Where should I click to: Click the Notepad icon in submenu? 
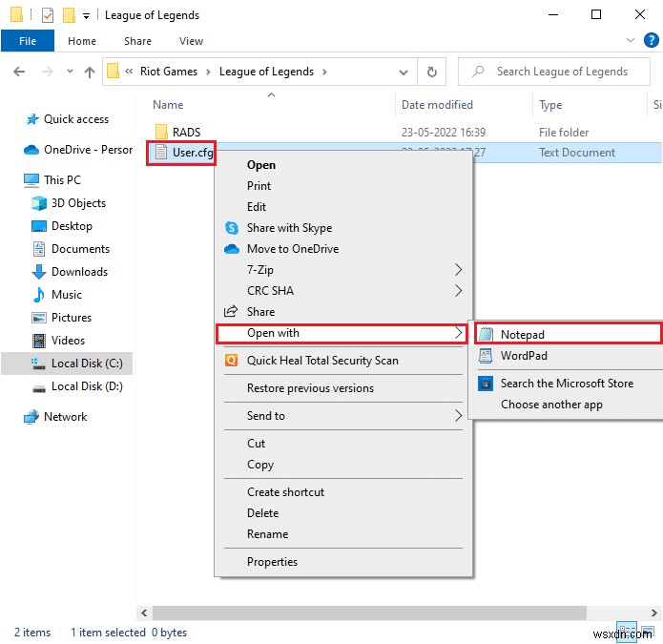tap(487, 335)
